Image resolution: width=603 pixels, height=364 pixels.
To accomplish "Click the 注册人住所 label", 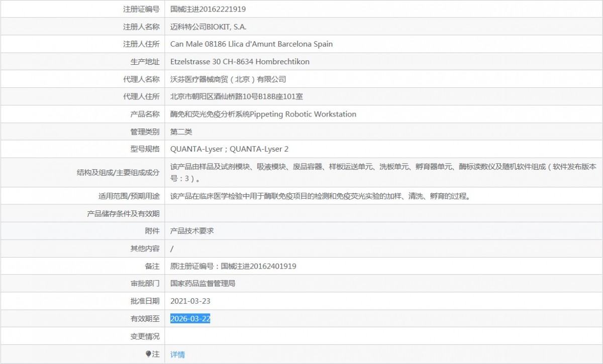I will tap(141, 44).
